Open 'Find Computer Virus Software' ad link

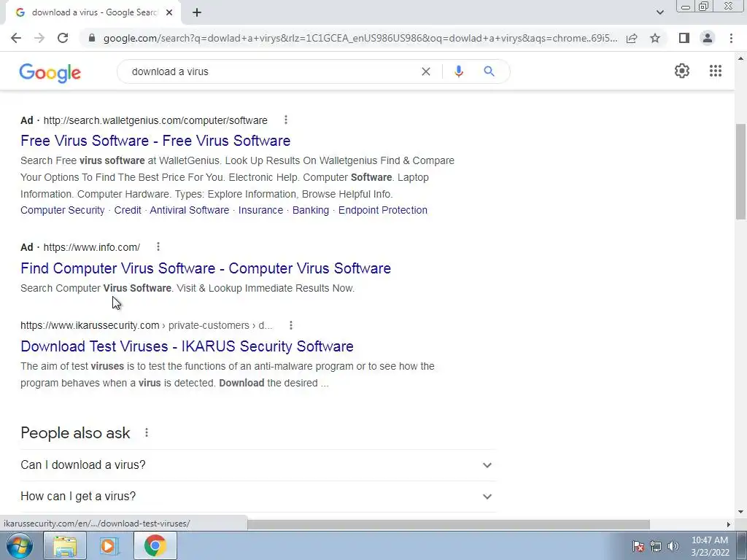[x=206, y=268]
